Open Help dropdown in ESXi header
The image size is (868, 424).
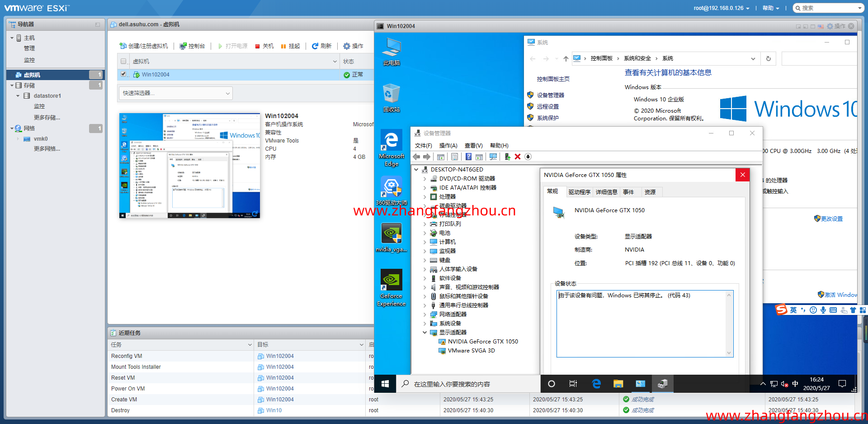click(x=771, y=8)
